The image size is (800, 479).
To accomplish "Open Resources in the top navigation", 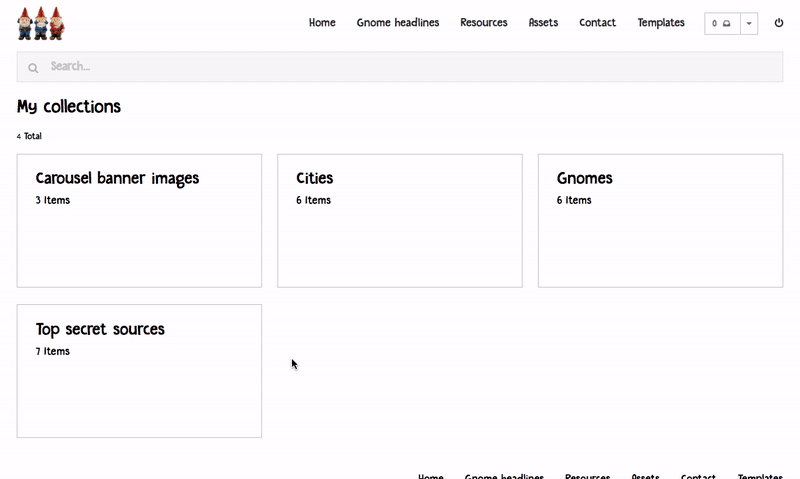I will (x=484, y=22).
